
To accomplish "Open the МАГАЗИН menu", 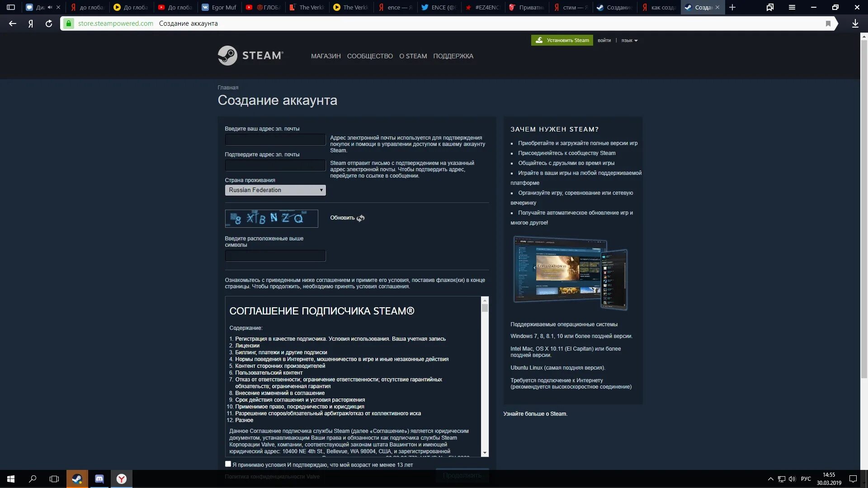I will tap(325, 56).
